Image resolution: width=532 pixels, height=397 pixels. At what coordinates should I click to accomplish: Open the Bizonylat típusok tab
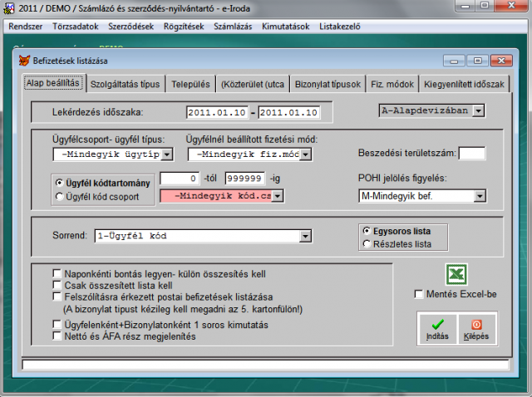328,84
